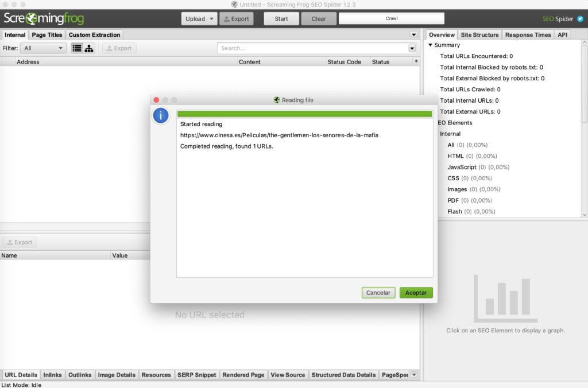
Task: Click 'Total URLs Encountered: 0'
Action: point(476,56)
